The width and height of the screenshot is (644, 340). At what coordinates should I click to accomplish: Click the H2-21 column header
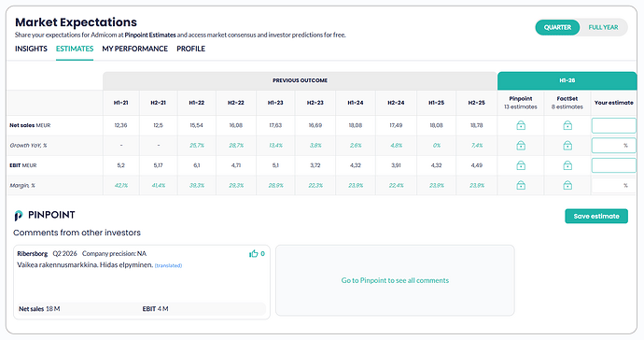pyautogui.click(x=158, y=103)
